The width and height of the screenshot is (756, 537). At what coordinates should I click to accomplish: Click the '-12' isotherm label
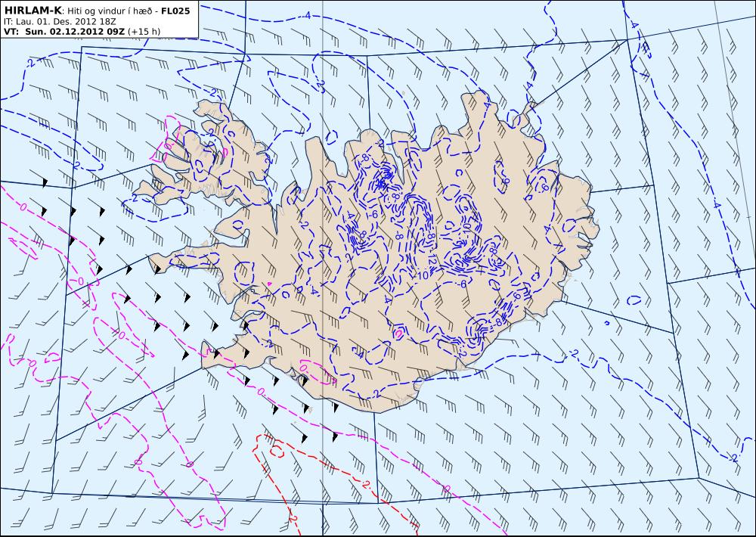pos(431,259)
